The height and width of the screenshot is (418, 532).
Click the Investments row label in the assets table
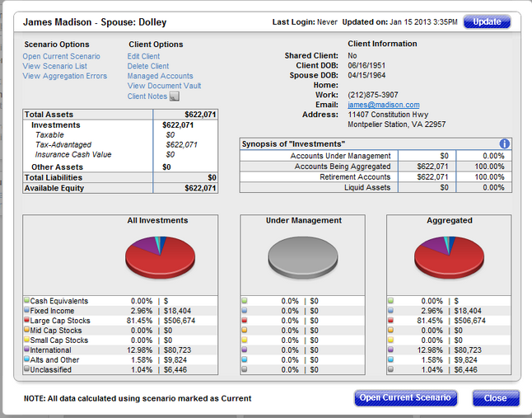pyautogui.click(x=56, y=125)
